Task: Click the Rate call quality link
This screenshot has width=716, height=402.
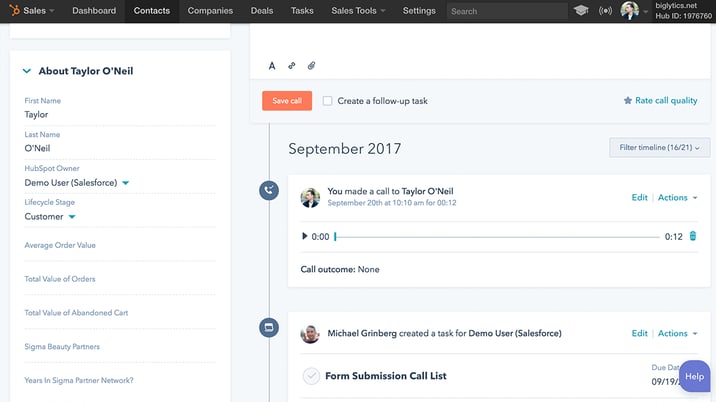Action: [666, 100]
